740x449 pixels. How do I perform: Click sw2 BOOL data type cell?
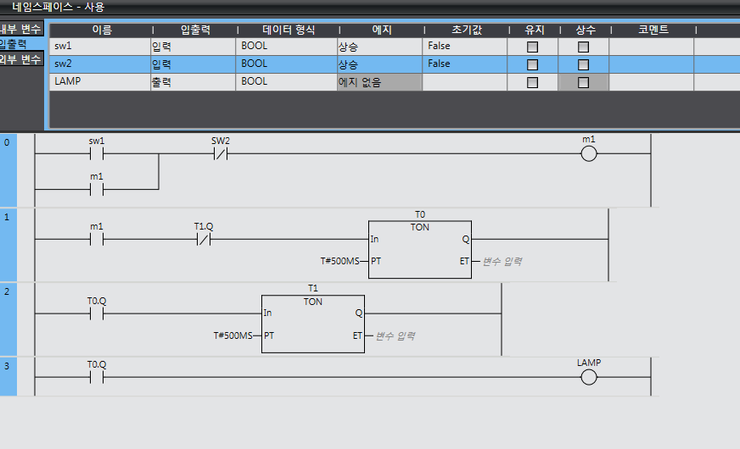pos(286,64)
